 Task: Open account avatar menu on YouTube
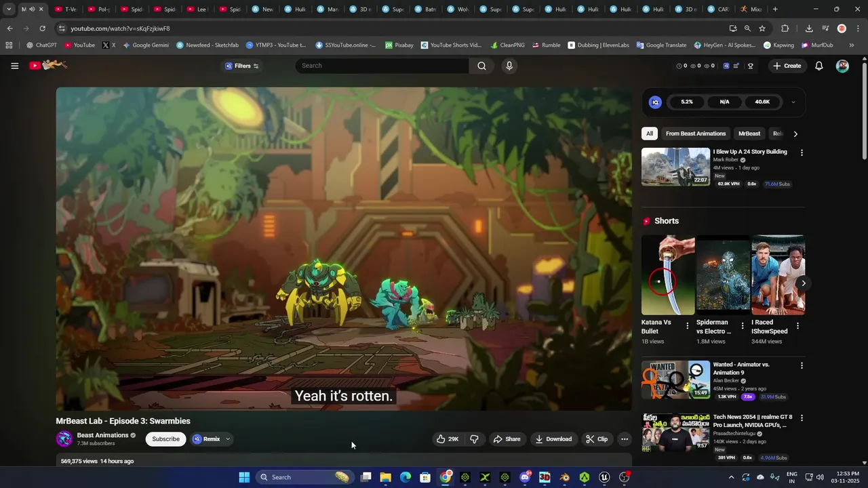point(842,66)
